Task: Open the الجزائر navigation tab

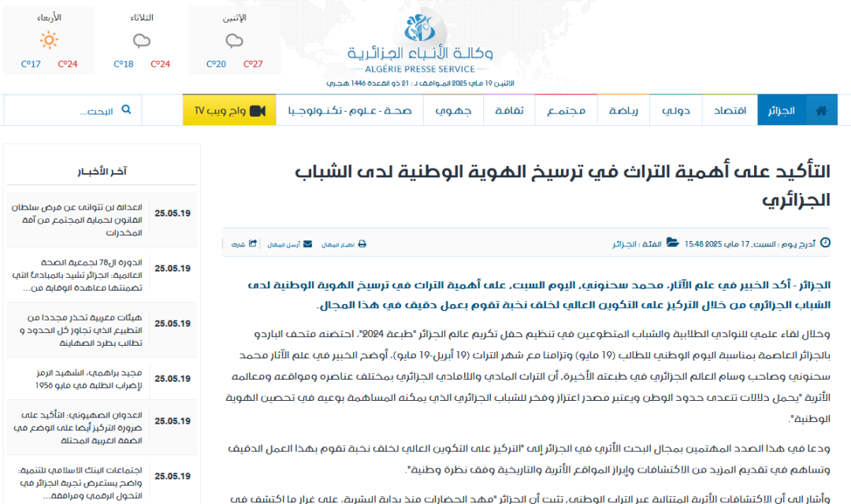Action: point(782,110)
